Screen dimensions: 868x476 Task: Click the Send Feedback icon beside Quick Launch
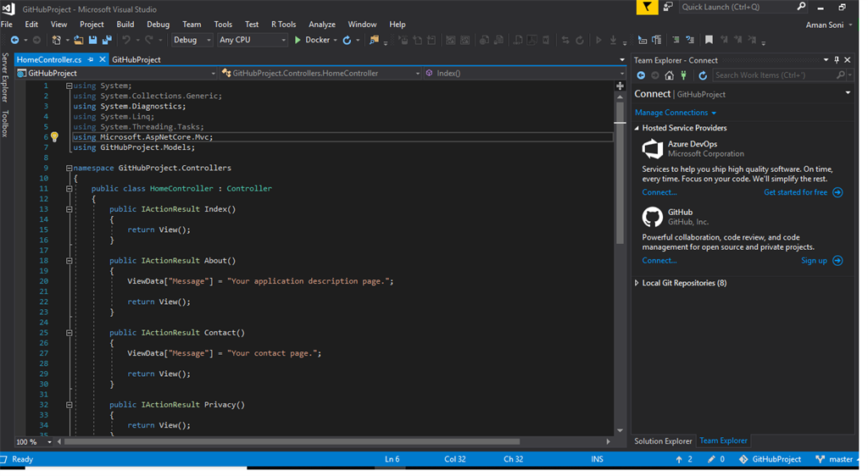tap(668, 7)
